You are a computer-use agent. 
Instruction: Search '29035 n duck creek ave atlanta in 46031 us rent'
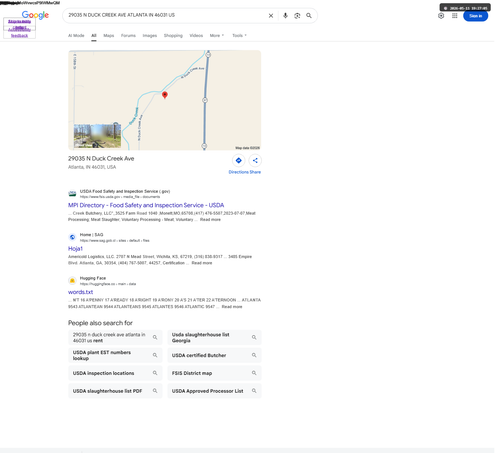[115, 337]
